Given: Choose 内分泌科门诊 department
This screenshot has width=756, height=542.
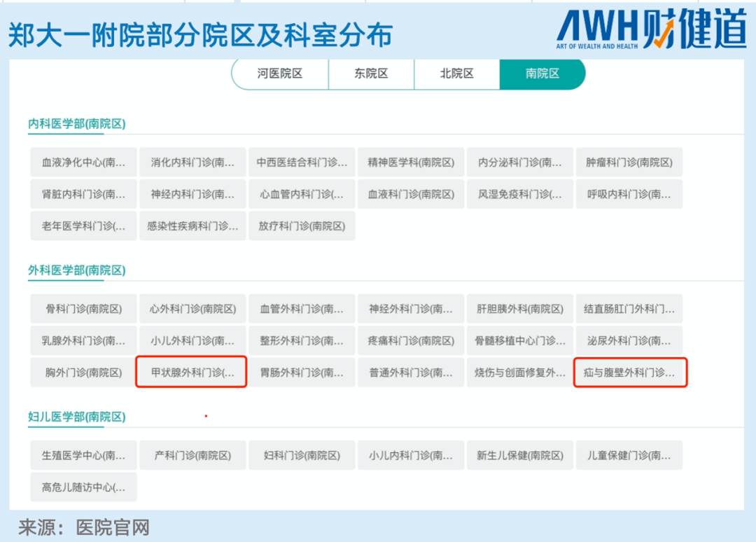Looking at the screenshot, I should [x=519, y=162].
